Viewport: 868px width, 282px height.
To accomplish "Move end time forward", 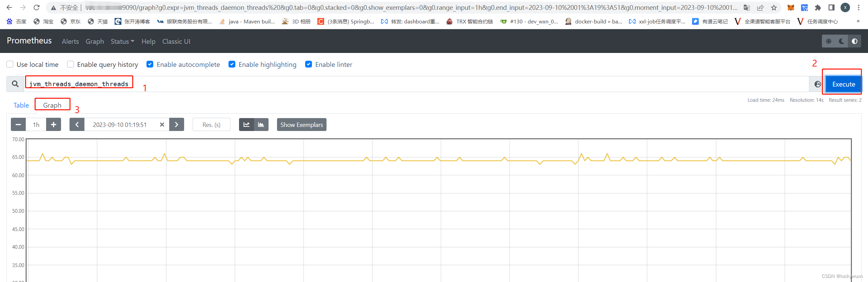I will (x=177, y=125).
